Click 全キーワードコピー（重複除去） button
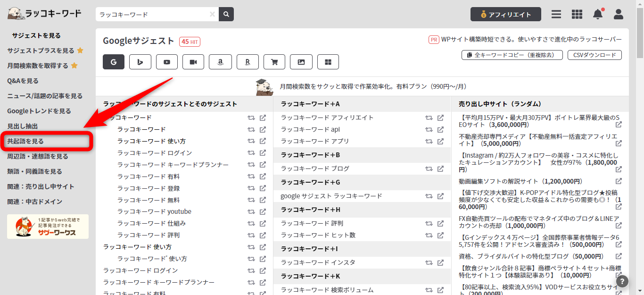Image resolution: width=644 pixels, height=295 pixels. [x=512, y=55]
